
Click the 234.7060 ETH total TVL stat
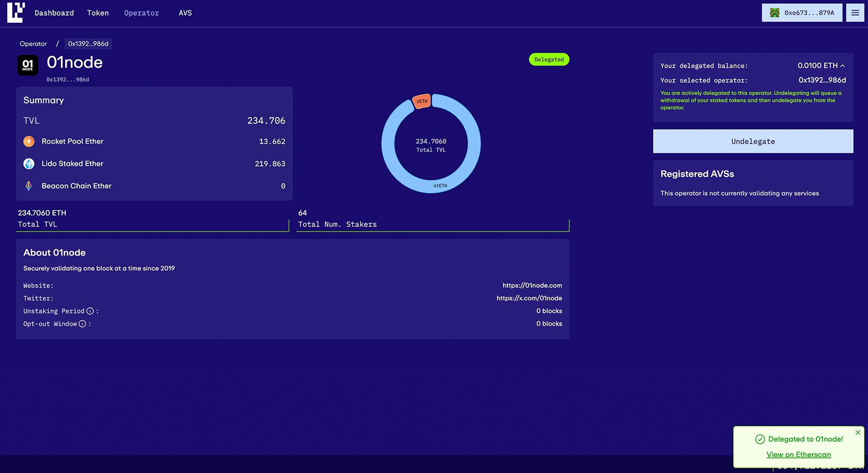[x=42, y=213]
